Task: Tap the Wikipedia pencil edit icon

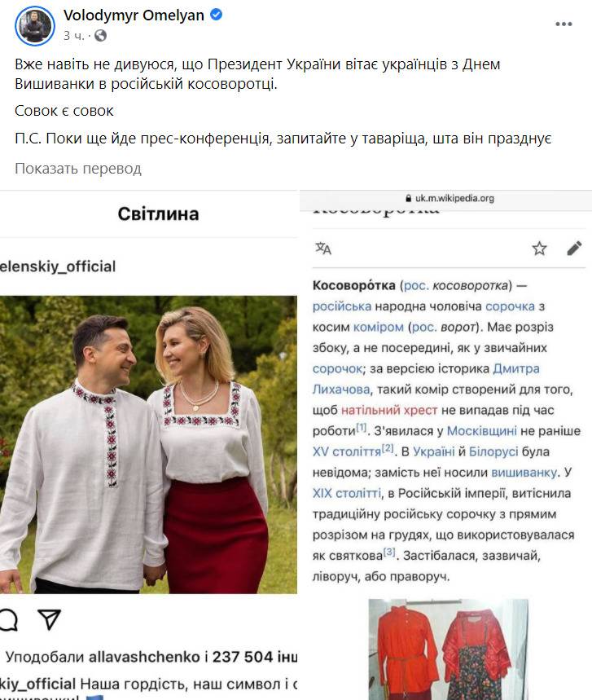Action: [x=575, y=249]
